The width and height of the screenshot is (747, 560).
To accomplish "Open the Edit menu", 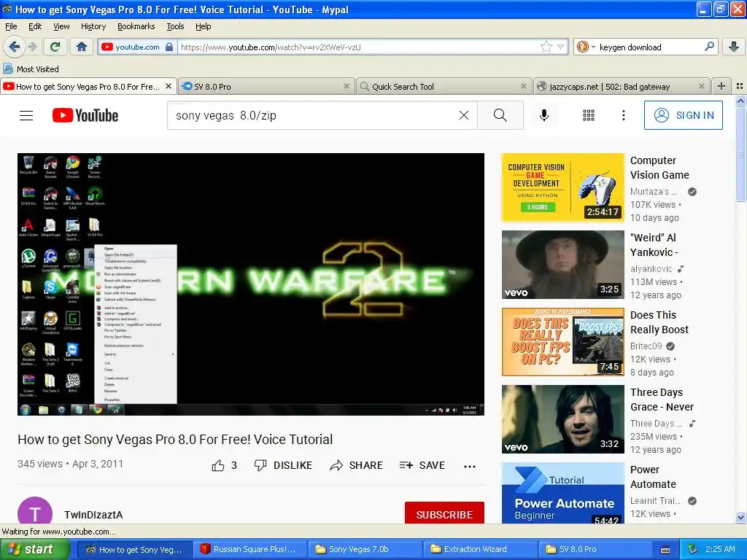I will tap(35, 26).
